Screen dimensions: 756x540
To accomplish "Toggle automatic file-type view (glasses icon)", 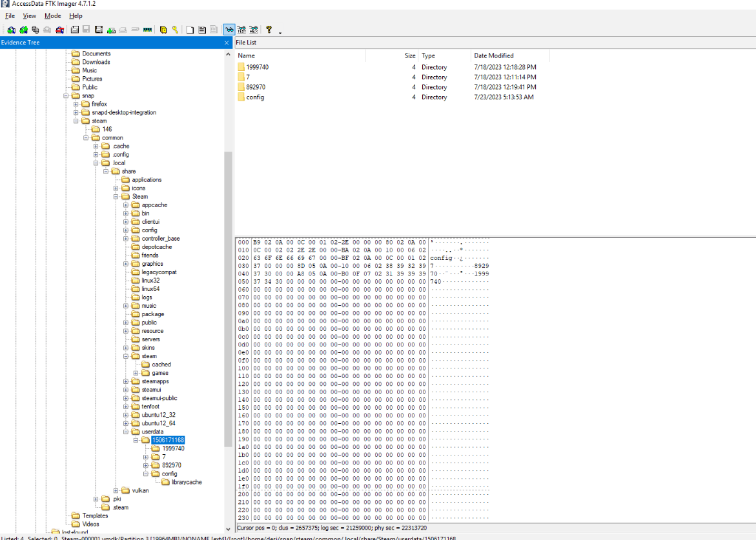I will (x=229, y=30).
